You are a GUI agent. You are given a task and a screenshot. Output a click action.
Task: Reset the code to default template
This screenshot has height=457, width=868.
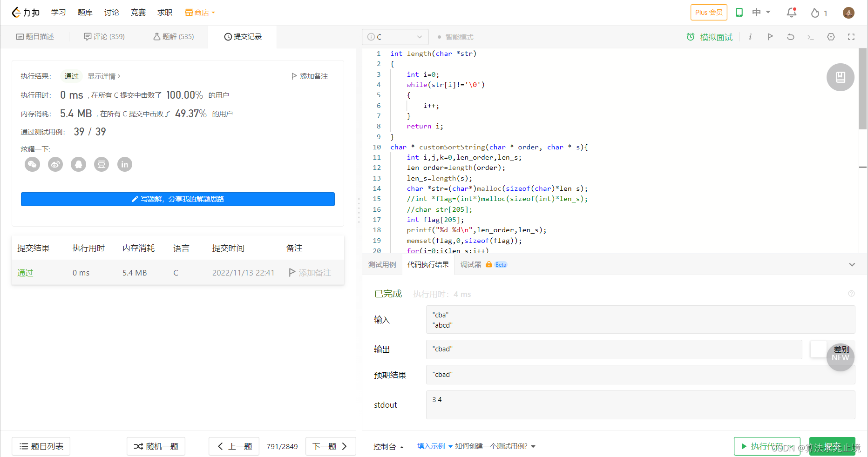tap(790, 37)
